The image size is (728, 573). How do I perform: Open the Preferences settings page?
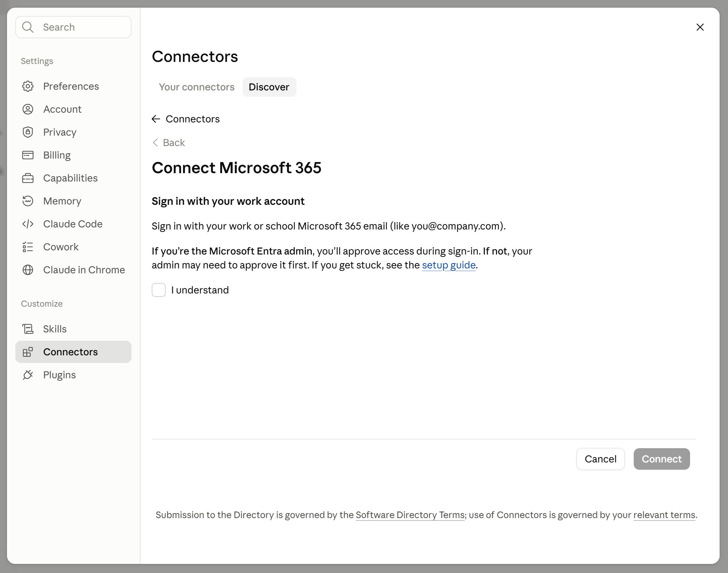[x=73, y=86]
